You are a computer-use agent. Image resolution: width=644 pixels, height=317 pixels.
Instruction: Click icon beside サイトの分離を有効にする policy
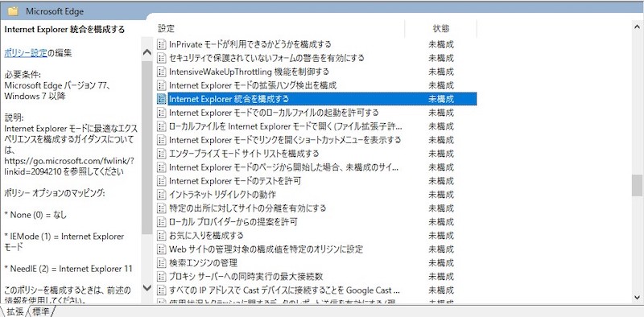click(162, 208)
